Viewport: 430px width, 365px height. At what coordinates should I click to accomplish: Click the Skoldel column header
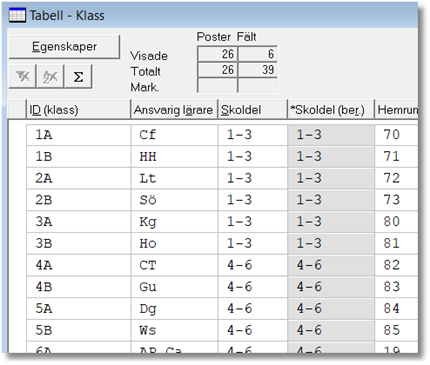(x=252, y=110)
